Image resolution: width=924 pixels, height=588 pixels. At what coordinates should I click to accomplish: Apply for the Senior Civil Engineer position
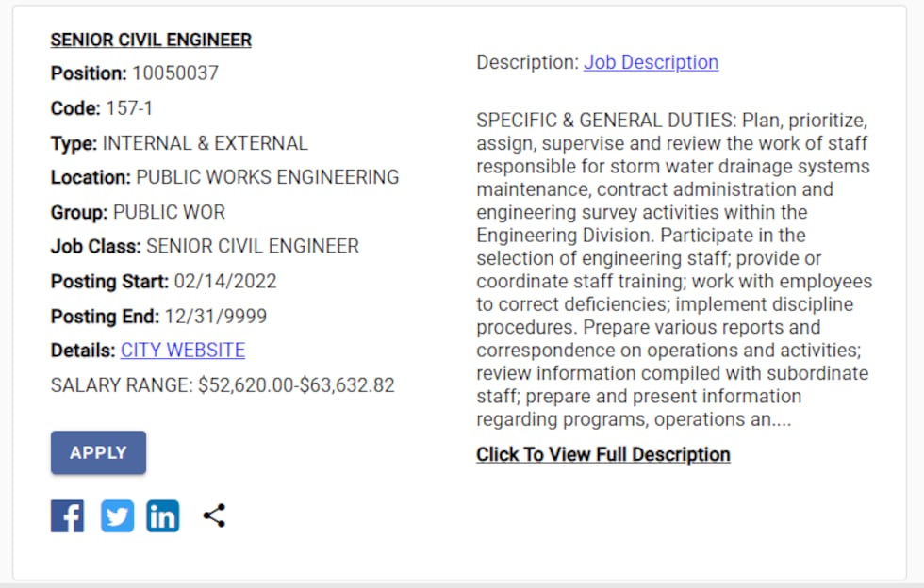point(98,452)
